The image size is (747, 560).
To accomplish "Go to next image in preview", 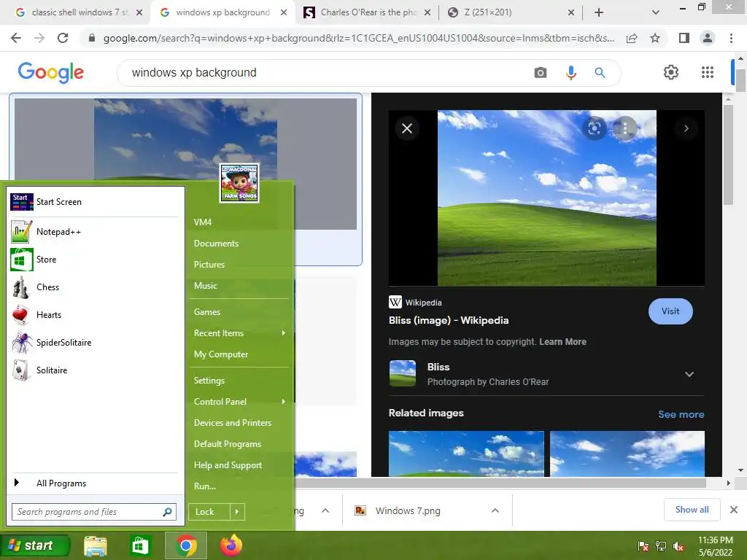I will pos(686,128).
